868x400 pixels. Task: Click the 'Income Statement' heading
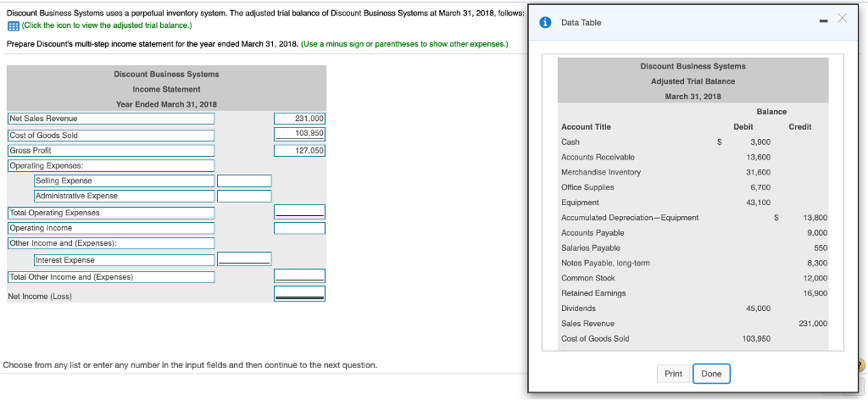tap(167, 89)
